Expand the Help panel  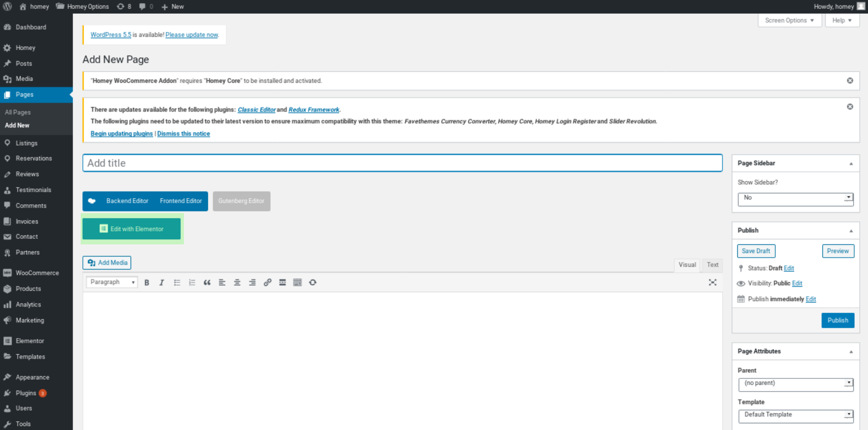(842, 20)
